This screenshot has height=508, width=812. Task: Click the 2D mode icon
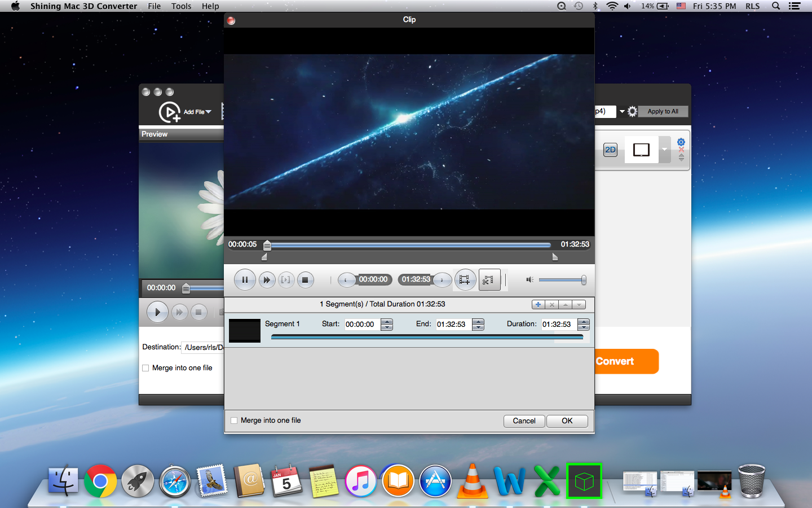tap(610, 150)
